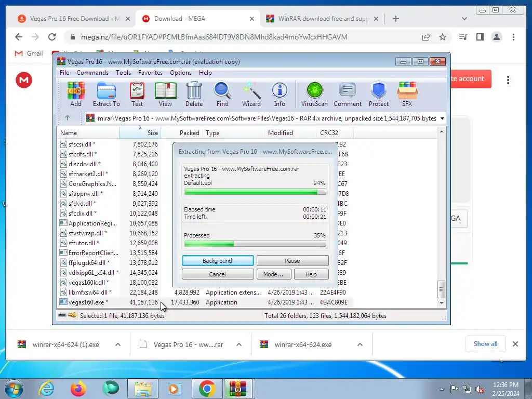Open Firefox from taskbar
The width and height of the screenshot is (532, 399).
78,389
